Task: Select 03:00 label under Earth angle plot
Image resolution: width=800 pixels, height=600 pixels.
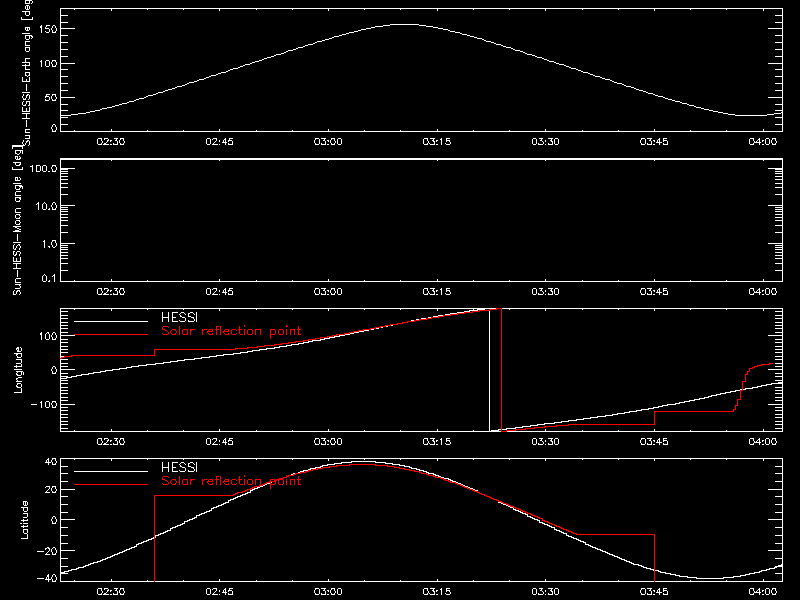Action: 328,141
